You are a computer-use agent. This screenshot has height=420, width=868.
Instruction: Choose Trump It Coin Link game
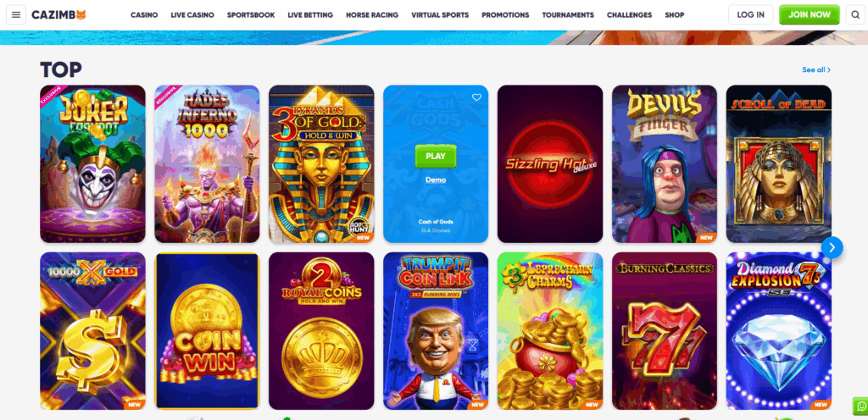coord(436,331)
